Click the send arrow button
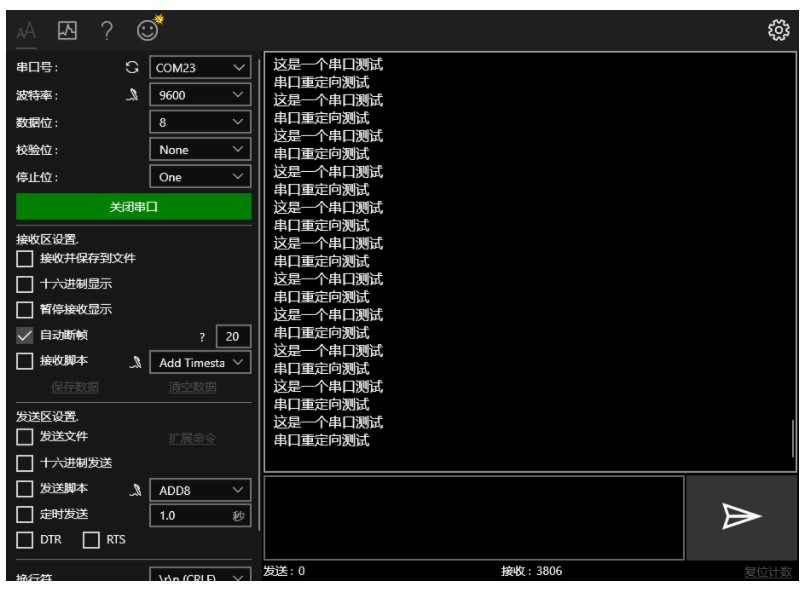The image size is (808, 593). coord(742,516)
